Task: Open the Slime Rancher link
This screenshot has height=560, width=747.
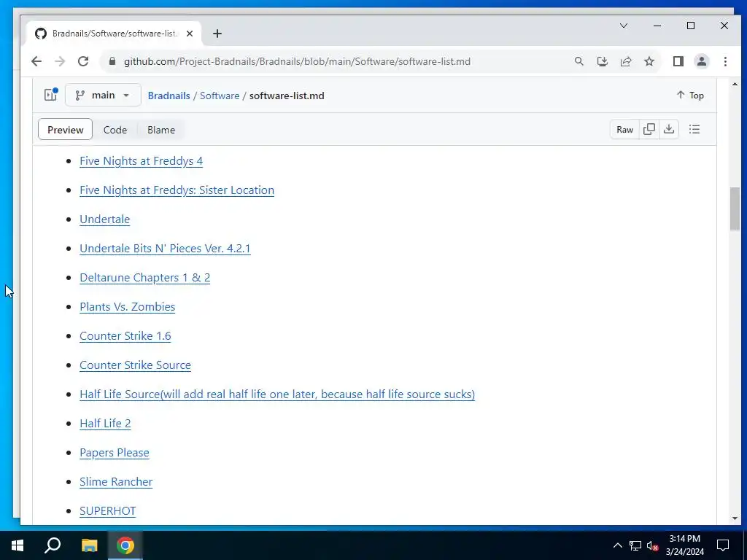Action: pos(116,481)
